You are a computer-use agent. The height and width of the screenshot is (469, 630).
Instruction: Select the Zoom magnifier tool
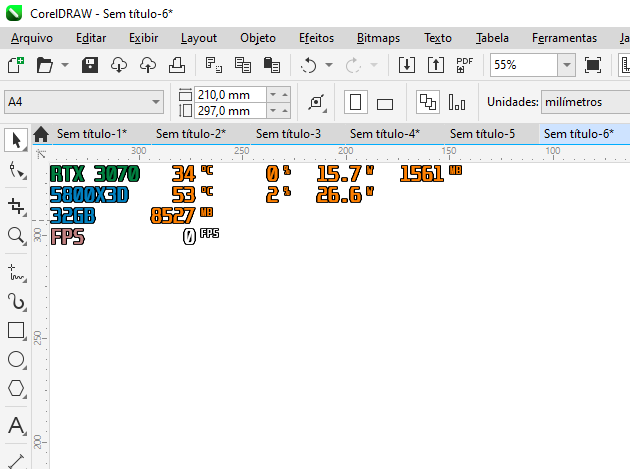point(16,236)
